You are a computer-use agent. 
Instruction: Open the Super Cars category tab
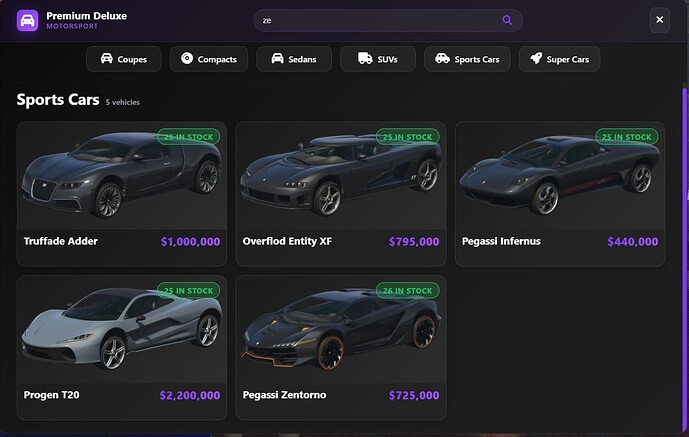559,59
